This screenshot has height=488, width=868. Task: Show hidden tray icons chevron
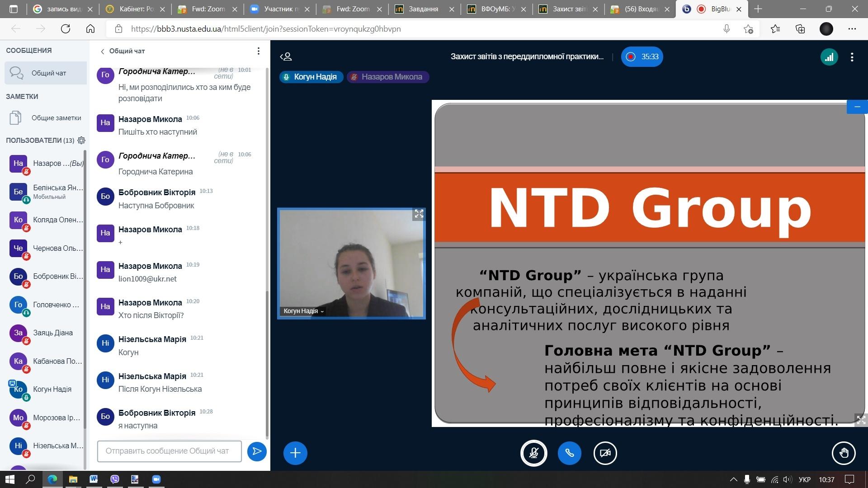(733, 479)
